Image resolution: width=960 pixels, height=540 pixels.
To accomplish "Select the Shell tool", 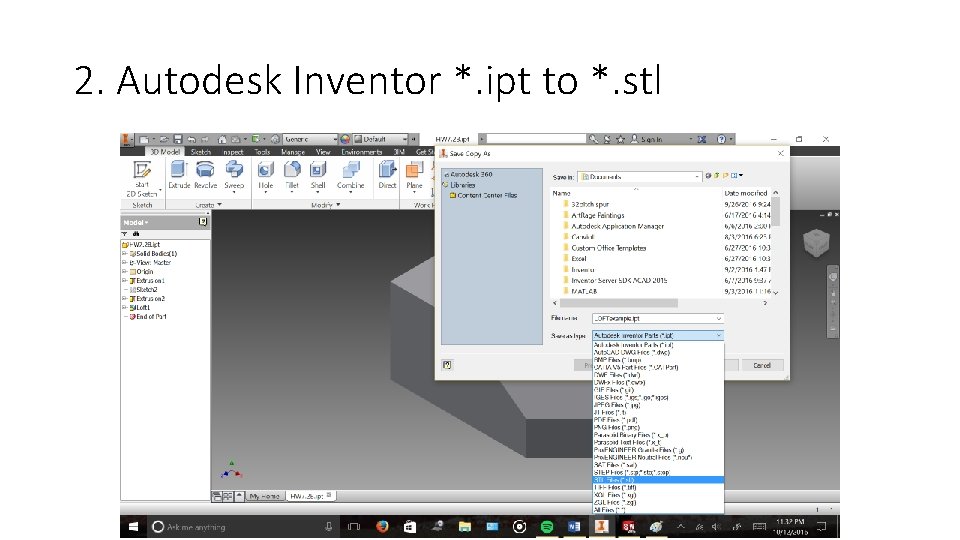I will (x=318, y=175).
